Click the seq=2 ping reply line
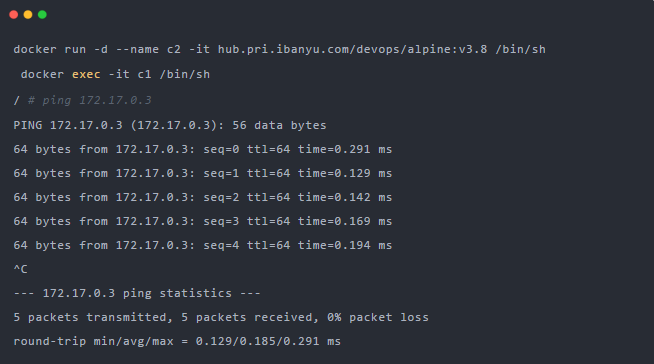Screen dimensions: 654x364 tap(203, 197)
